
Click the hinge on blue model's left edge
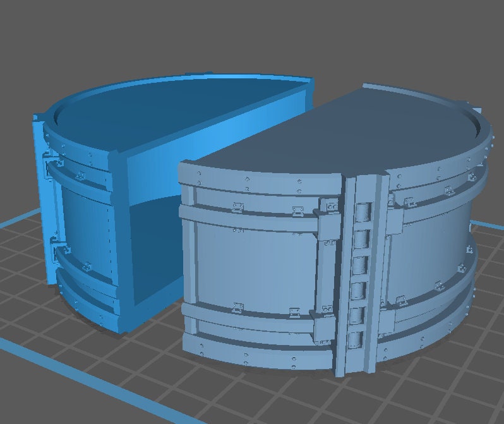click(x=48, y=169)
